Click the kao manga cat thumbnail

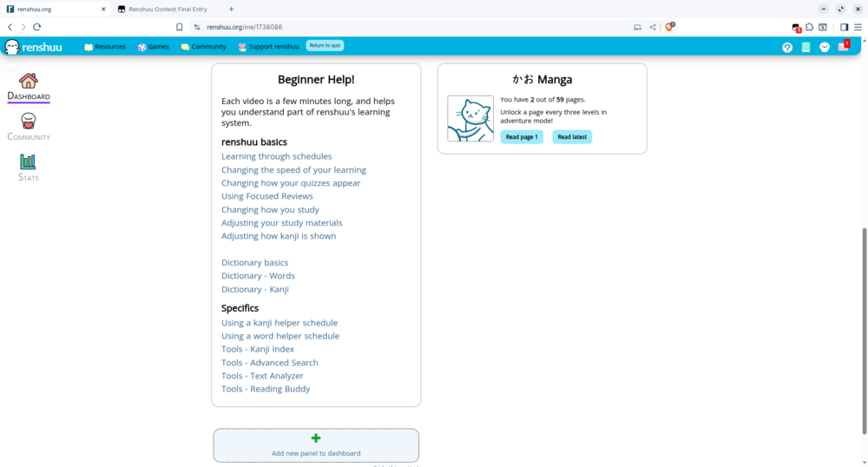coord(470,119)
